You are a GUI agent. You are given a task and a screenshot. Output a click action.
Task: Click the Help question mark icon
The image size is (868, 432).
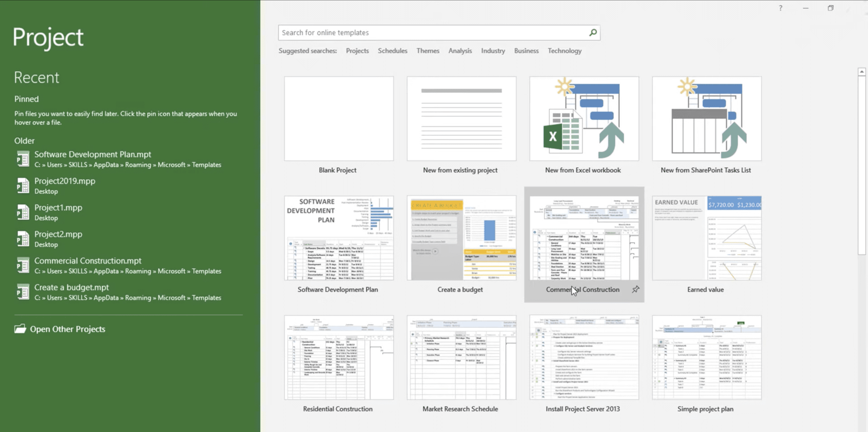781,8
